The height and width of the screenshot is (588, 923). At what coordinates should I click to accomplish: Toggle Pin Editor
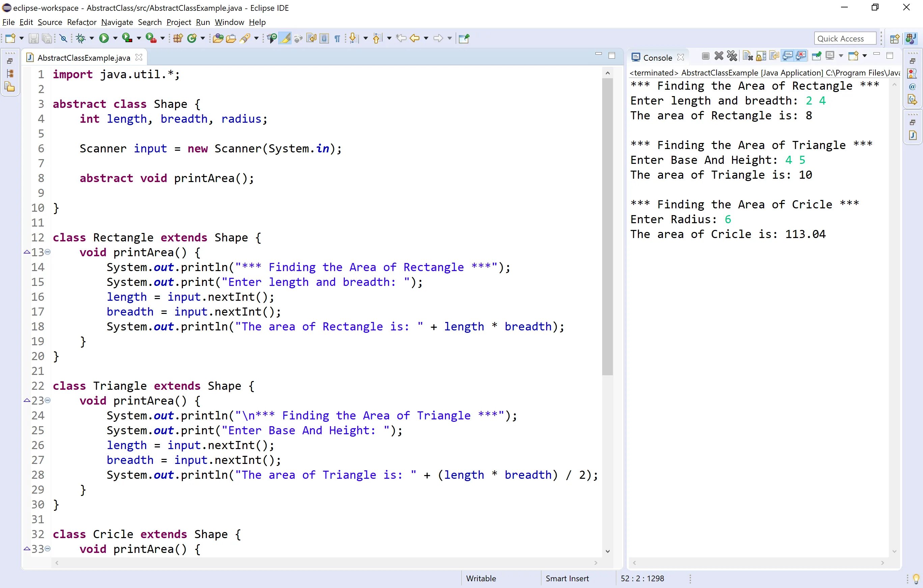click(x=464, y=38)
